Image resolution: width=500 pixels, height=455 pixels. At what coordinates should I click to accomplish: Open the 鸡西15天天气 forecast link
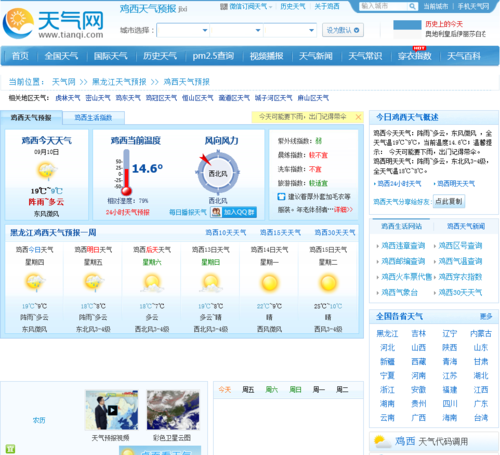click(280, 232)
